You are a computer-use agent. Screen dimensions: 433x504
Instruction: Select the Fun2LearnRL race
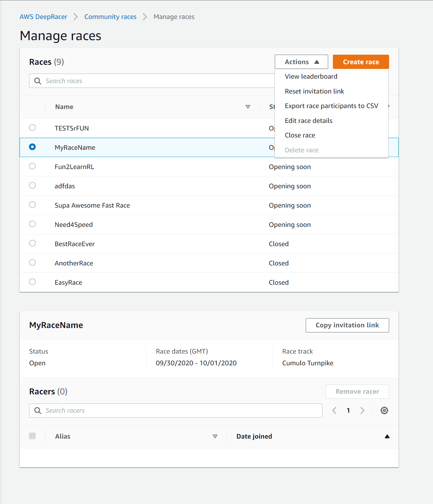pos(32,166)
